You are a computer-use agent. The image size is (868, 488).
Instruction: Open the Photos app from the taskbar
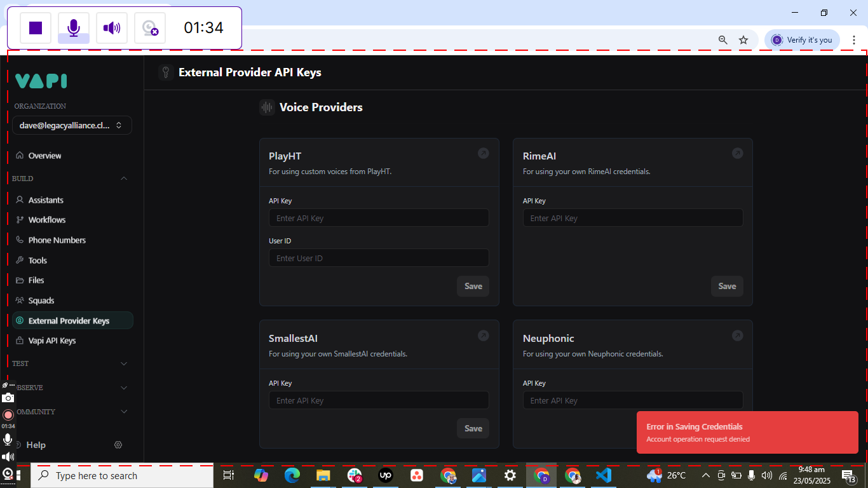pyautogui.click(x=479, y=475)
